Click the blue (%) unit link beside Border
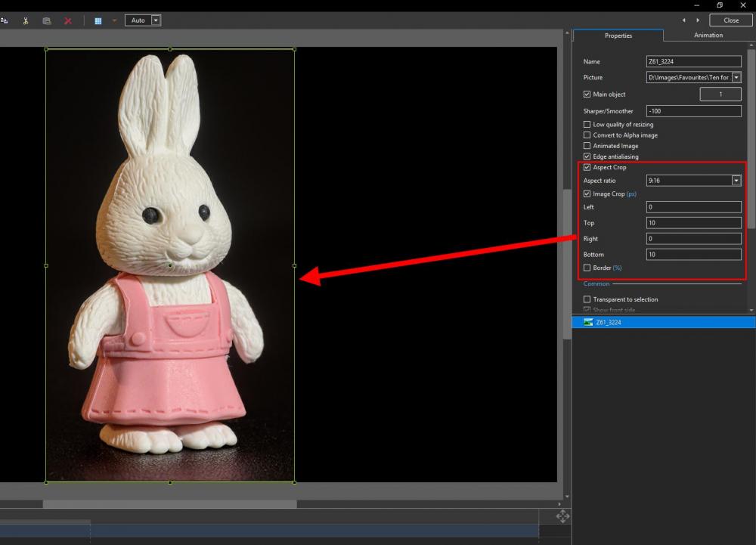The height and width of the screenshot is (545, 756). click(617, 268)
